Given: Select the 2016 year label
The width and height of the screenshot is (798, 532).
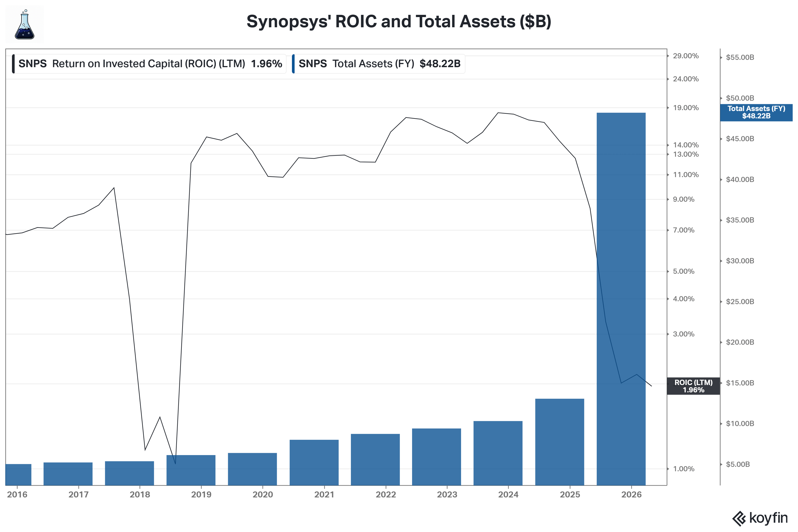Looking at the screenshot, I should tap(17, 494).
